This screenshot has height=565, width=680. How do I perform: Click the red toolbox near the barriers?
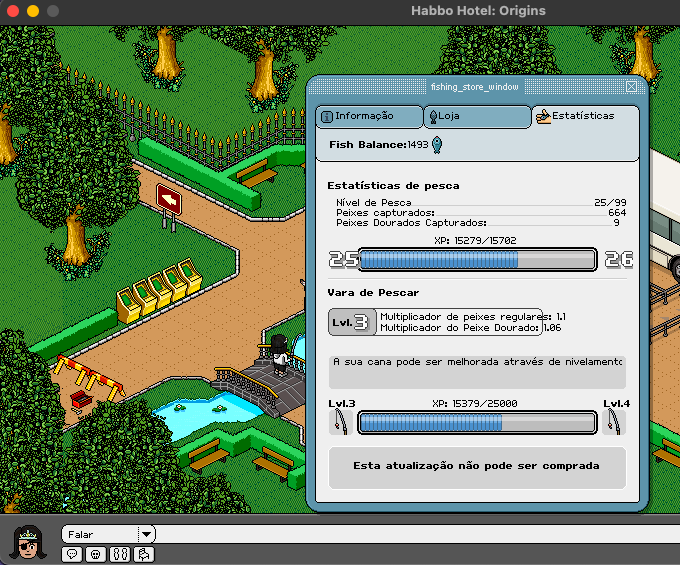pos(81,399)
